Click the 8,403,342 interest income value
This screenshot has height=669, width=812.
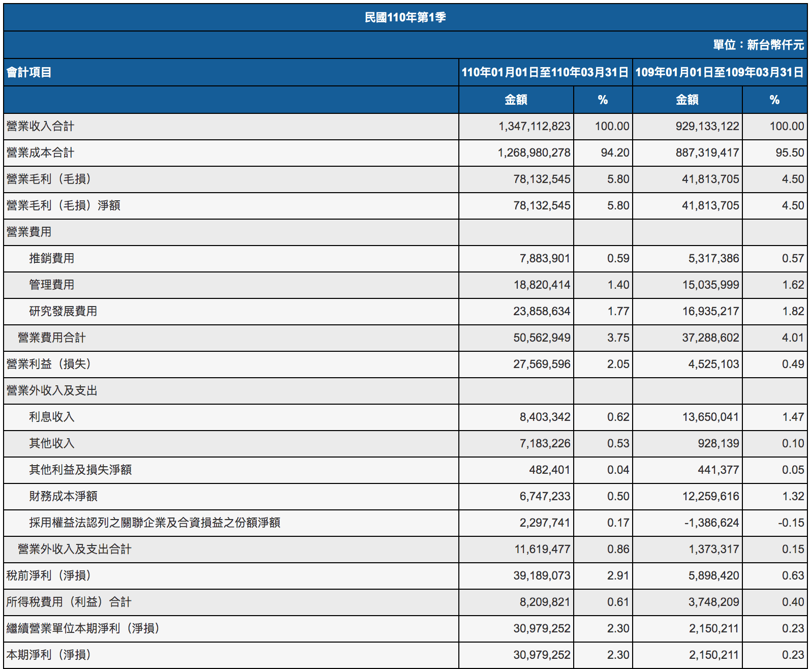coord(545,417)
